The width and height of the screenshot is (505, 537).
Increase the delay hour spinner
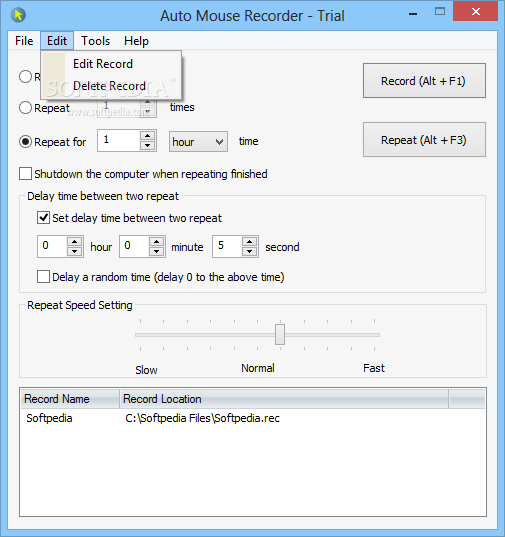point(75,241)
